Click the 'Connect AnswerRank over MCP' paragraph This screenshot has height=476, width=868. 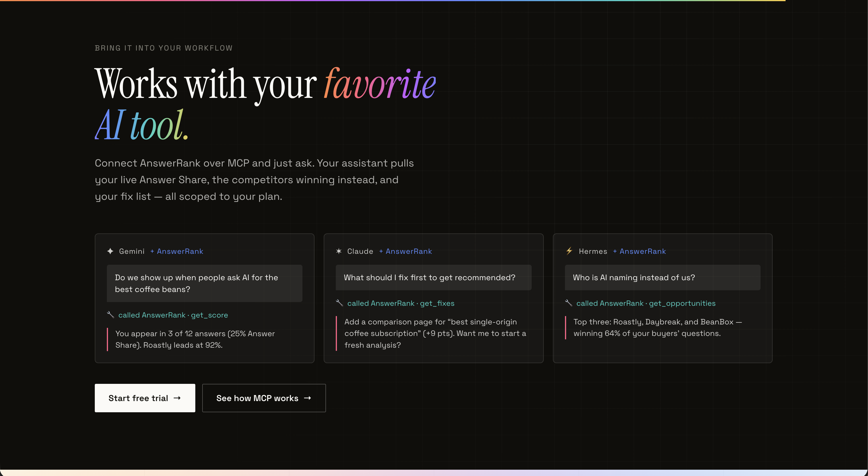[254, 179]
